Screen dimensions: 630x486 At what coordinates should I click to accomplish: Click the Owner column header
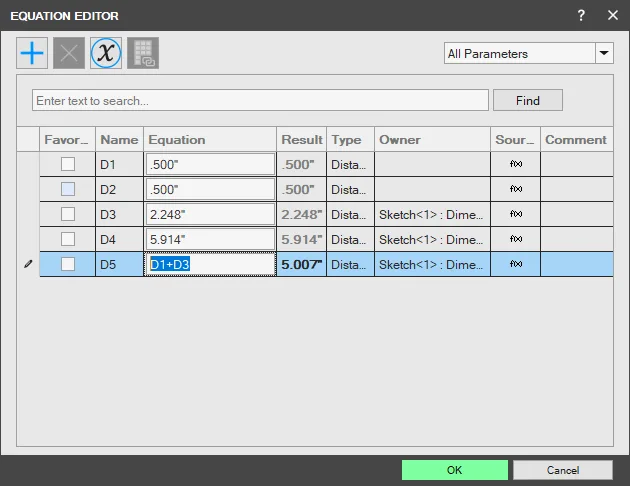pos(432,139)
